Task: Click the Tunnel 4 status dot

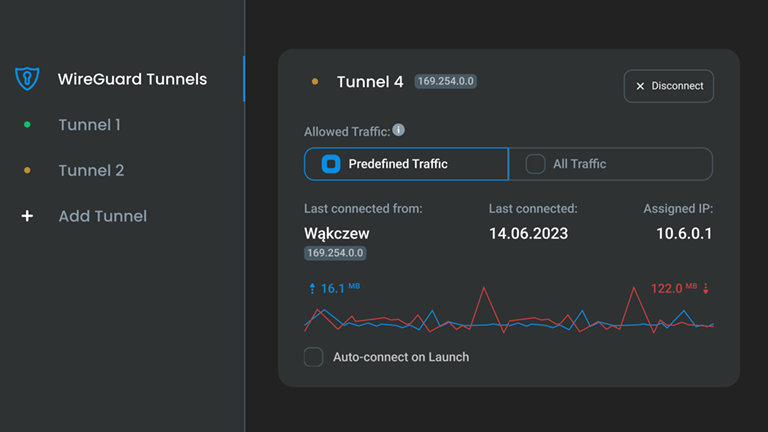Action: point(315,82)
